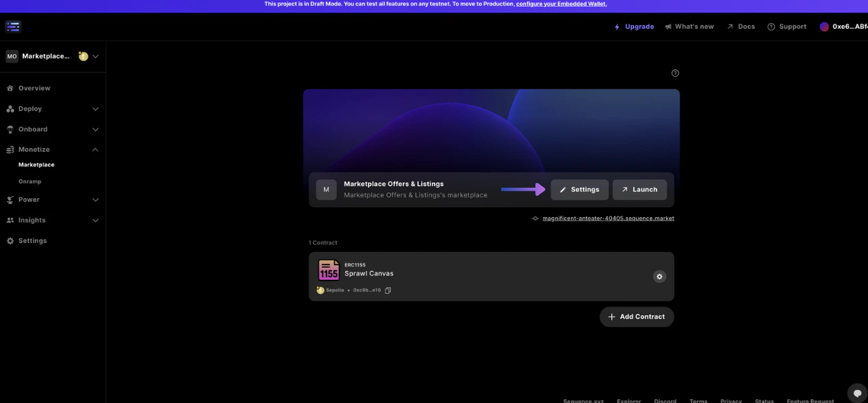Click the Marketplace... project name

click(x=45, y=57)
